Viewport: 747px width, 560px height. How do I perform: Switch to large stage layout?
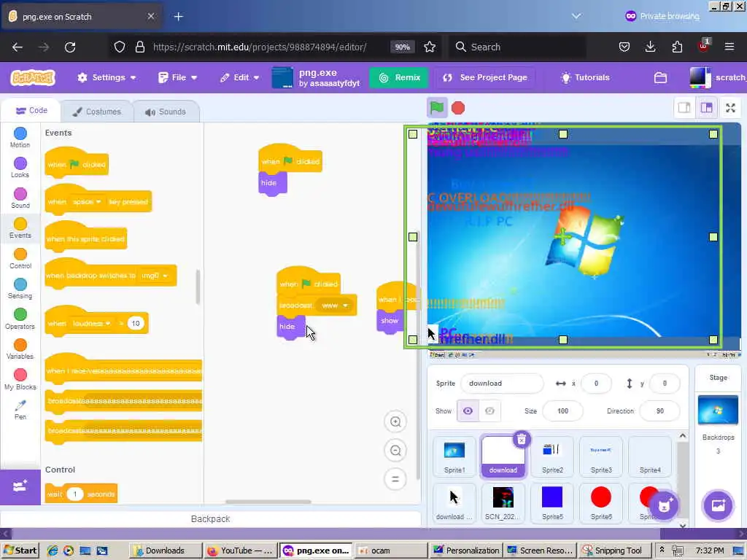(x=706, y=108)
